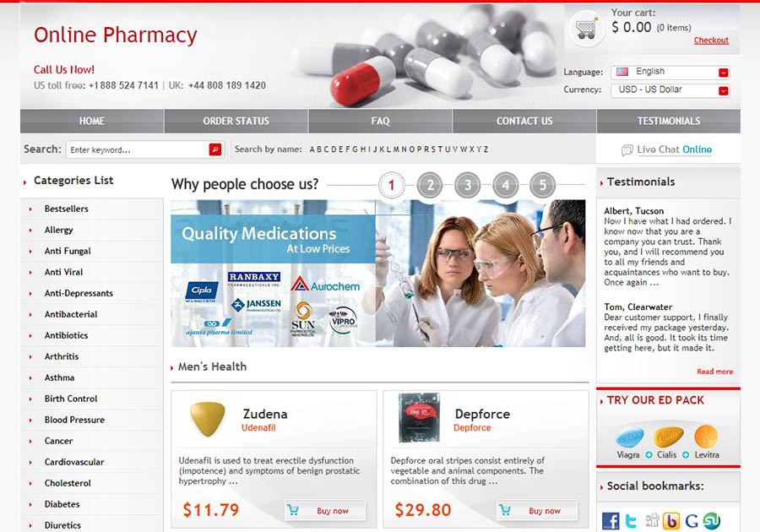This screenshot has width=760, height=532.
Task: Click the StumbleUpon bookmark icon
Action: point(712,521)
